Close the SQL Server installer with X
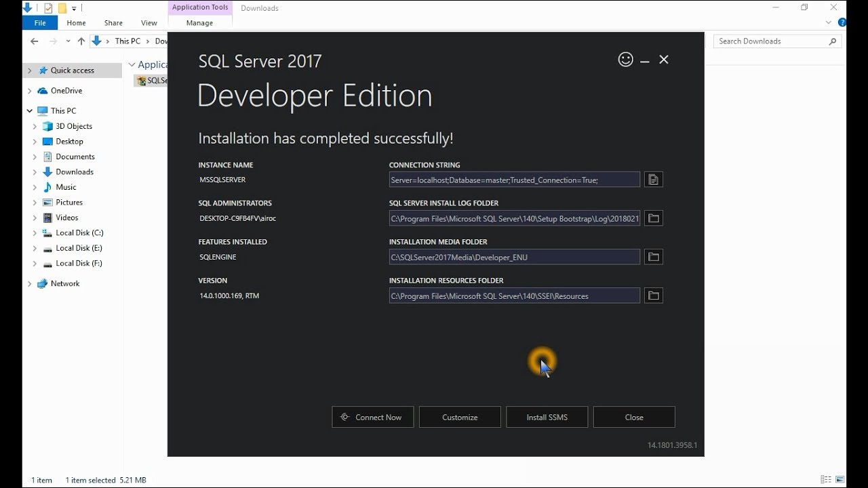 [x=664, y=60]
